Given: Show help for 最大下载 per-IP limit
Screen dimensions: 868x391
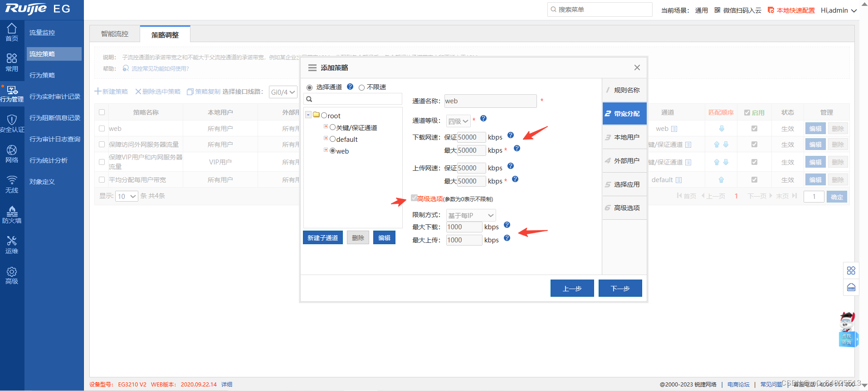Looking at the screenshot, I should pyautogui.click(x=507, y=225).
